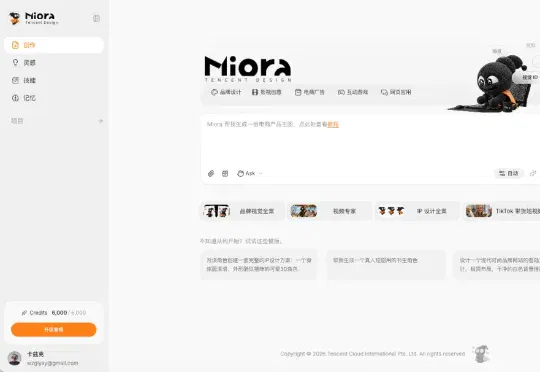Screen dimensions: 540x372
Task: Attach a file with the paperclip icon
Action: pos(211,173)
